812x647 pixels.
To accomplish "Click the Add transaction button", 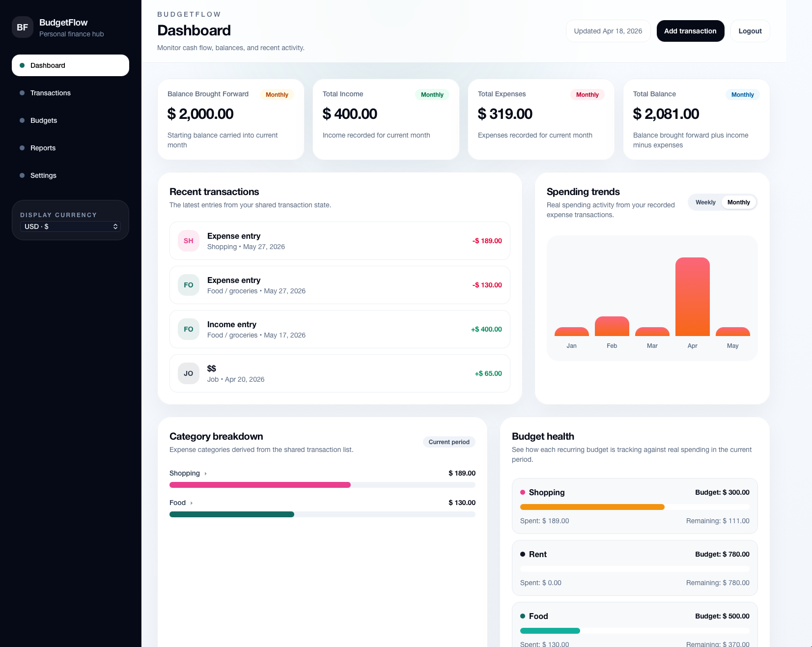I will (690, 31).
